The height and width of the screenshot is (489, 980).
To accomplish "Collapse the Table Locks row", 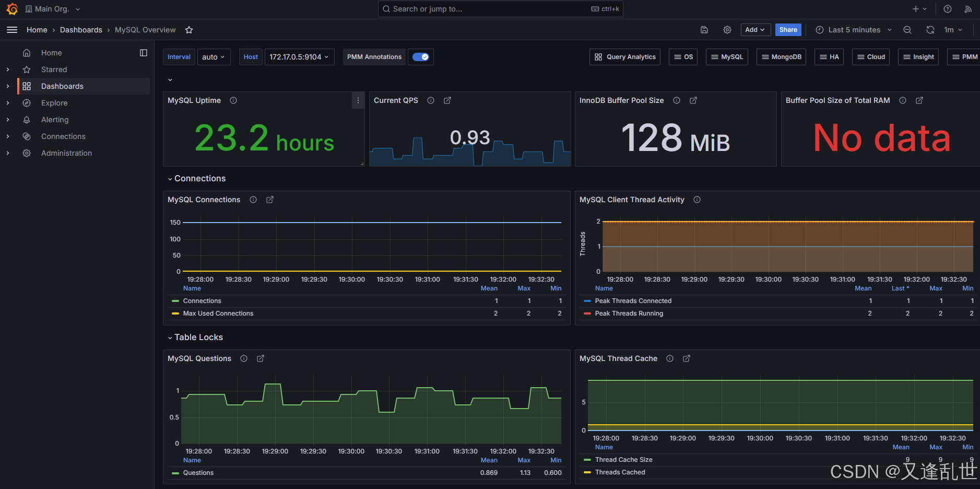I will (x=195, y=337).
